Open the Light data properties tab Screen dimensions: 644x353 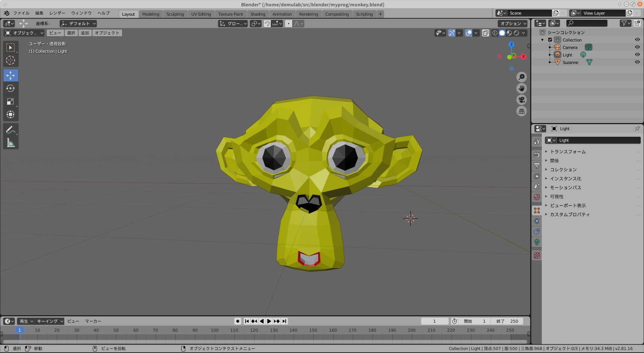(x=537, y=242)
